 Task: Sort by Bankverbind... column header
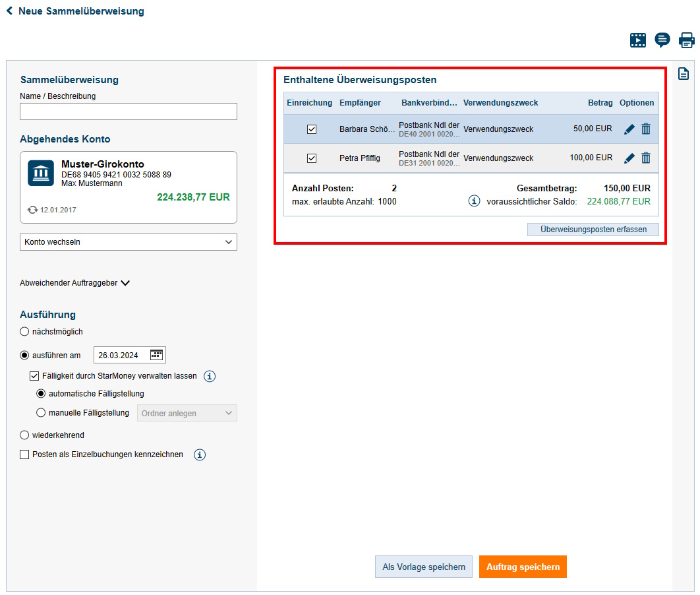(x=429, y=103)
